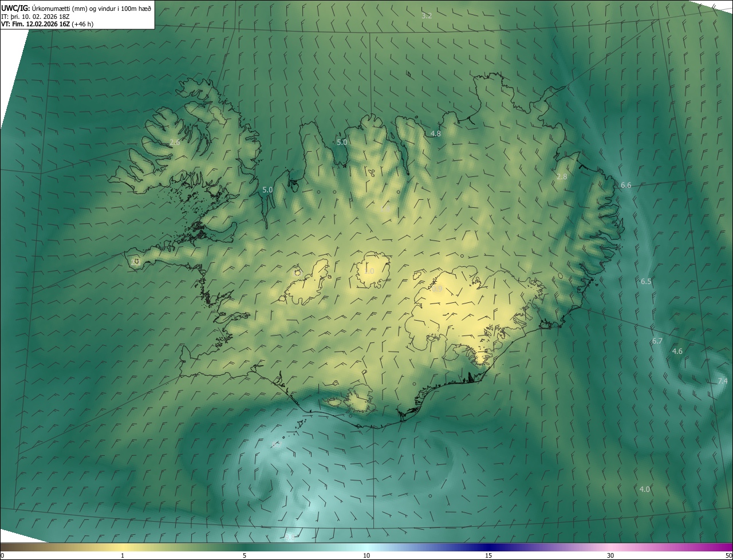
Task: Click the 50 tick label on the colour scale
Action: click(x=728, y=555)
